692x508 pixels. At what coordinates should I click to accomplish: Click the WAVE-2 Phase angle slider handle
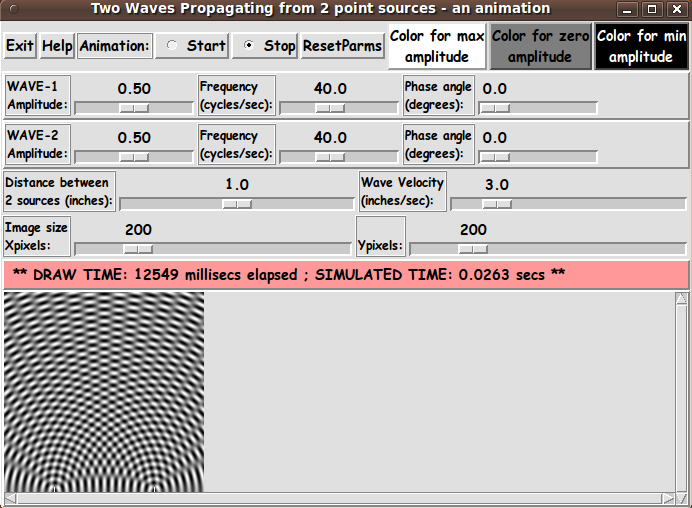495,157
